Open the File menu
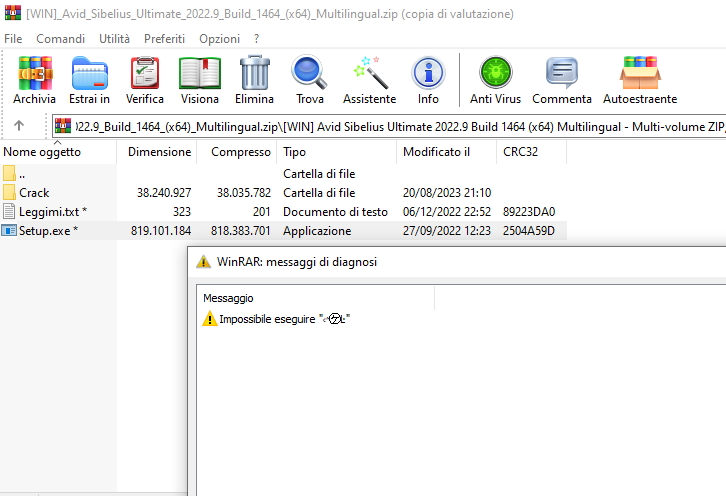This screenshot has width=726, height=496. [x=13, y=39]
